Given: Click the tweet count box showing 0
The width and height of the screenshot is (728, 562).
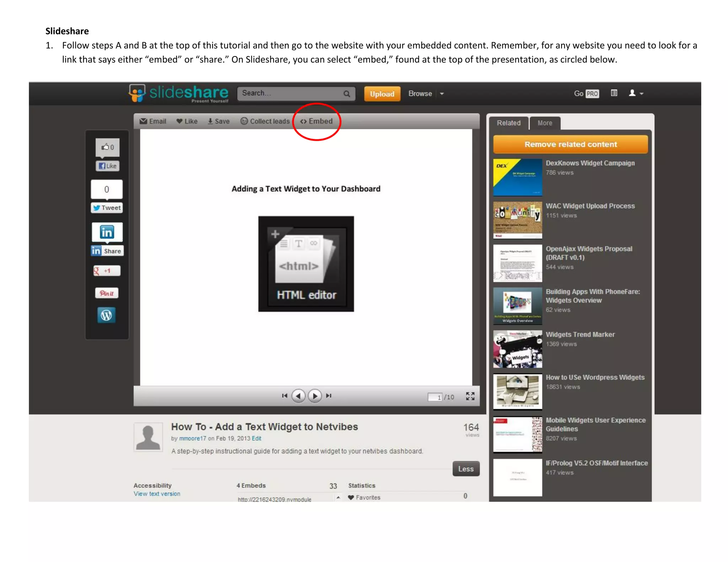Looking at the screenshot, I should coord(107,189).
